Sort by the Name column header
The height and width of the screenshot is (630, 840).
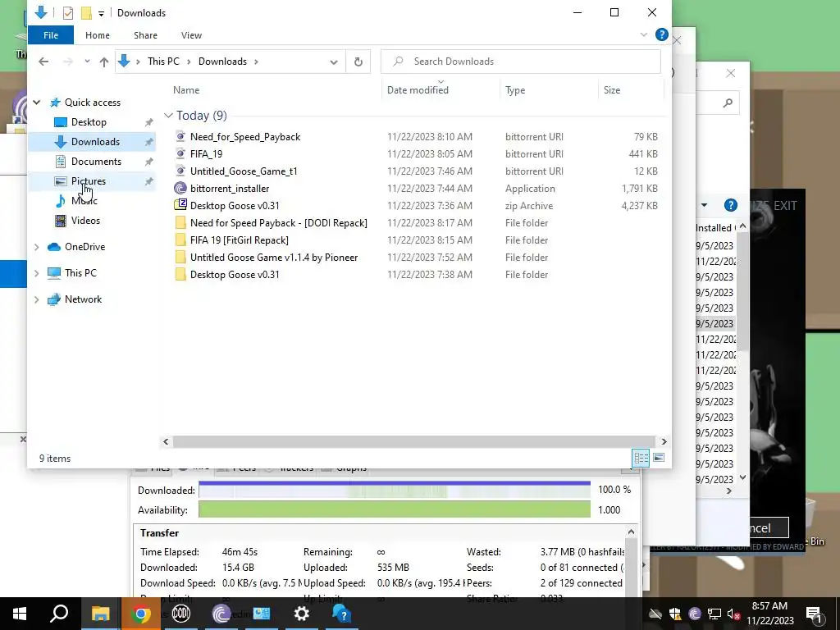[186, 90]
